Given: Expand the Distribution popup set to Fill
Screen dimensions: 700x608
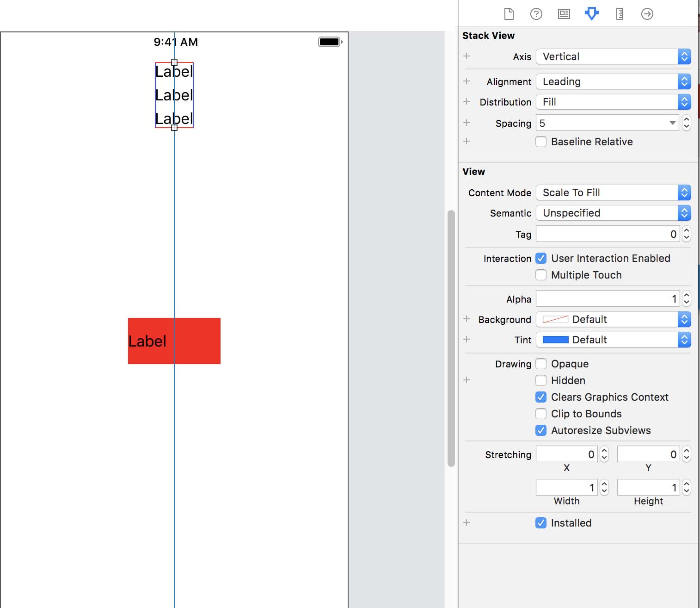Looking at the screenshot, I should click(x=613, y=102).
